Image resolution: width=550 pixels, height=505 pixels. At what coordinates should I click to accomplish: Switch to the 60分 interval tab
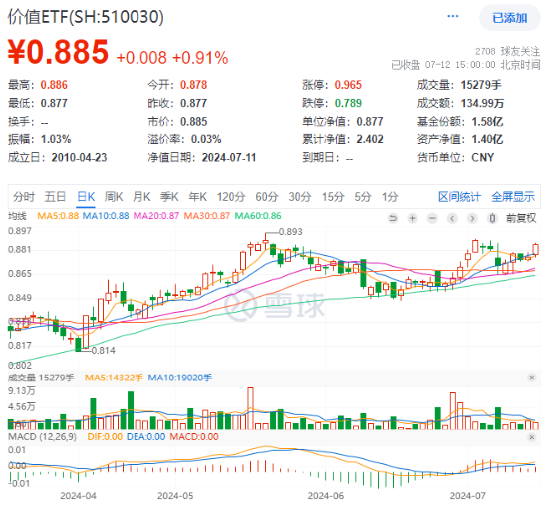(267, 197)
